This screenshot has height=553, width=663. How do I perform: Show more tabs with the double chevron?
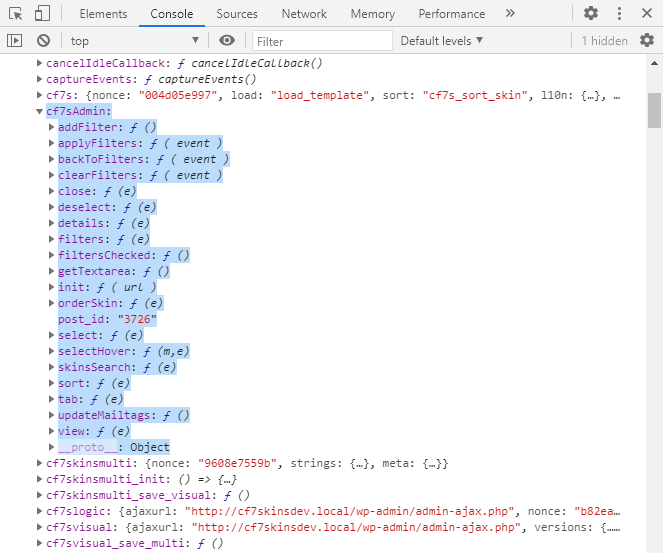510,14
